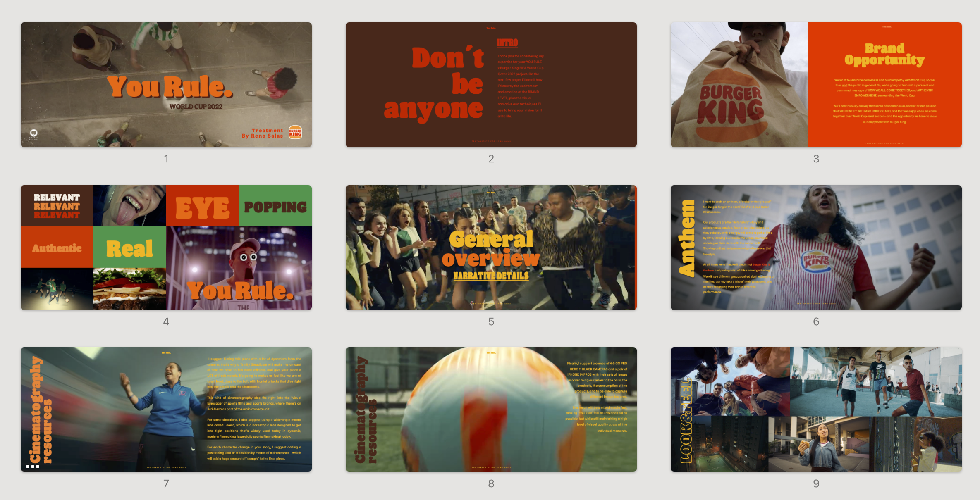
Task: Click the three-dot build indicator on slide 7
Action: coord(33,467)
